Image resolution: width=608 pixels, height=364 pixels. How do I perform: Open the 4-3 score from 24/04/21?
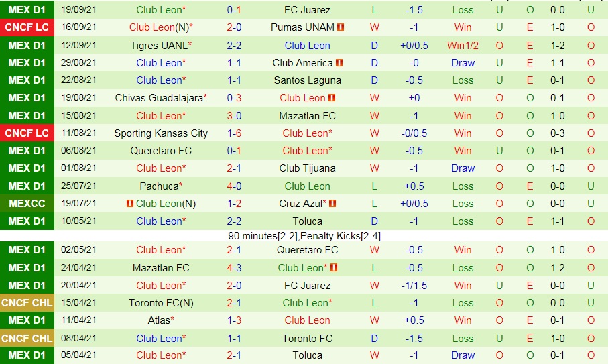pos(234,268)
